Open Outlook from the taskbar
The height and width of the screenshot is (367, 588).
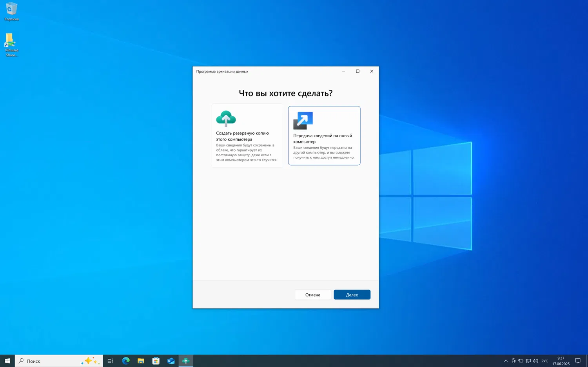coord(171,361)
